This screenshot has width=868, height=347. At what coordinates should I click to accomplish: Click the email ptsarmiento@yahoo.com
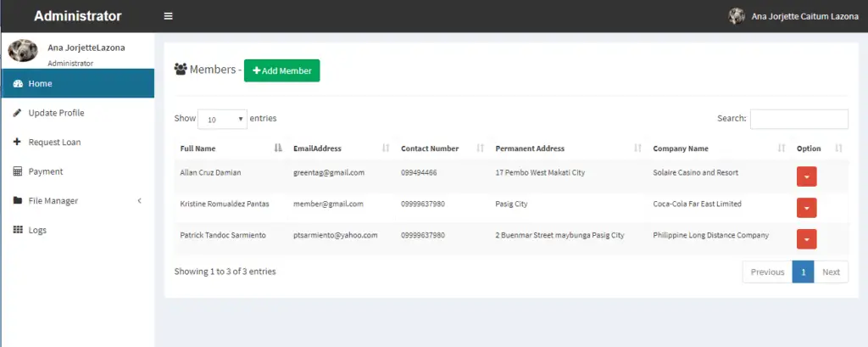(336, 235)
